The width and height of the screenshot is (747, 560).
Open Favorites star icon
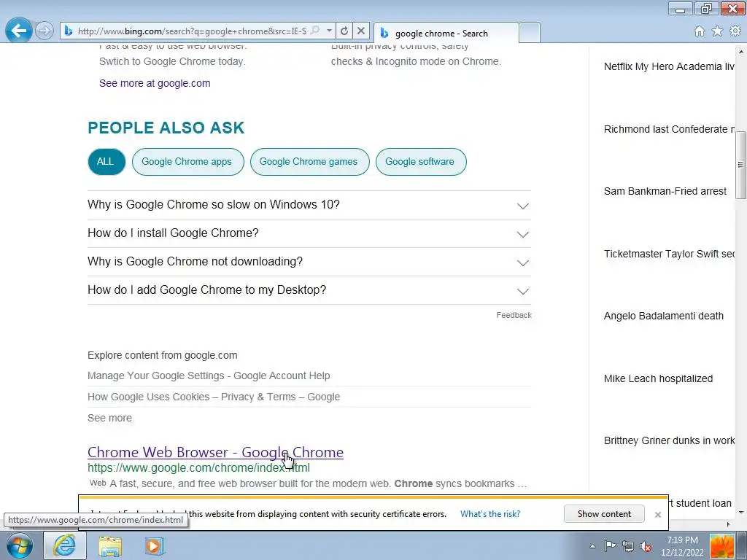click(x=717, y=31)
